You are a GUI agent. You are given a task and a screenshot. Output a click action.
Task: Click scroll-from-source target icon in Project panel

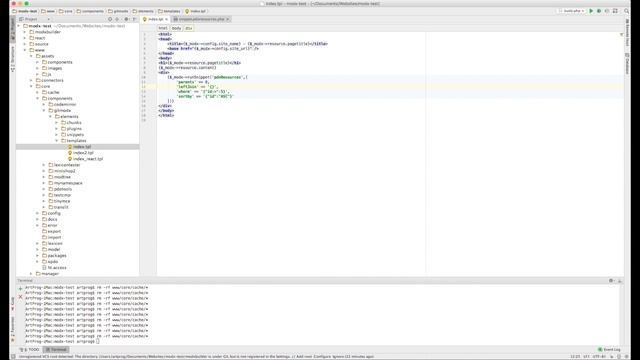pyautogui.click(x=110, y=19)
